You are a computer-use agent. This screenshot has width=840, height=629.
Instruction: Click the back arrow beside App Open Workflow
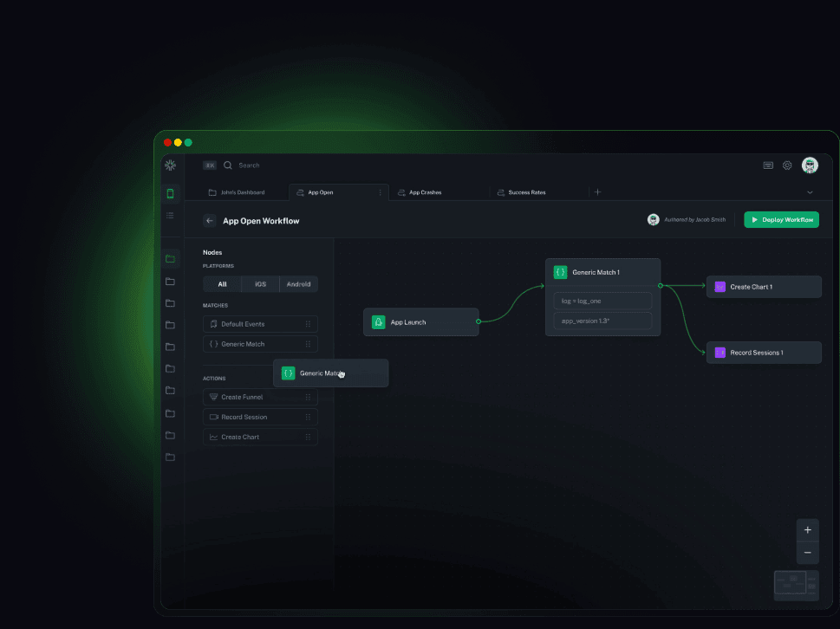pyautogui.click(x=210, y=221)
